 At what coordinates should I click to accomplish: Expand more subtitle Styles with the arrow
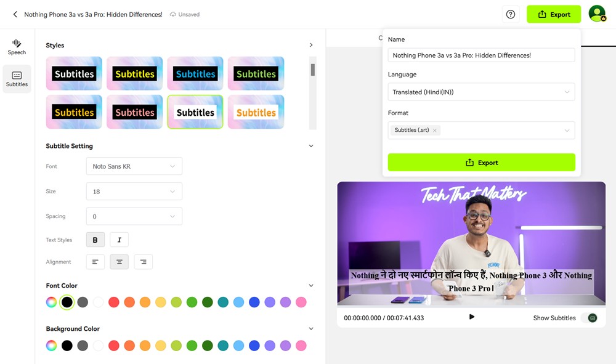[x=311, y=45]
